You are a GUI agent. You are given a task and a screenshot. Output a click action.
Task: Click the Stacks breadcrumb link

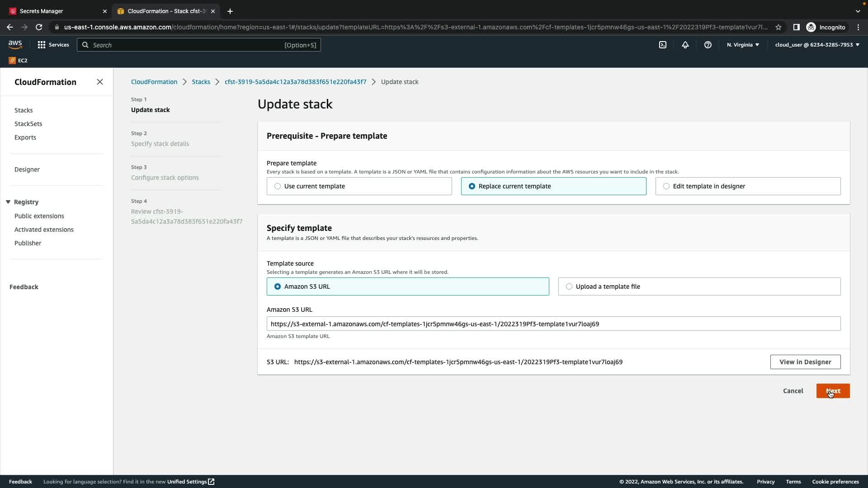pyautogui.click(x=201, y=82)
